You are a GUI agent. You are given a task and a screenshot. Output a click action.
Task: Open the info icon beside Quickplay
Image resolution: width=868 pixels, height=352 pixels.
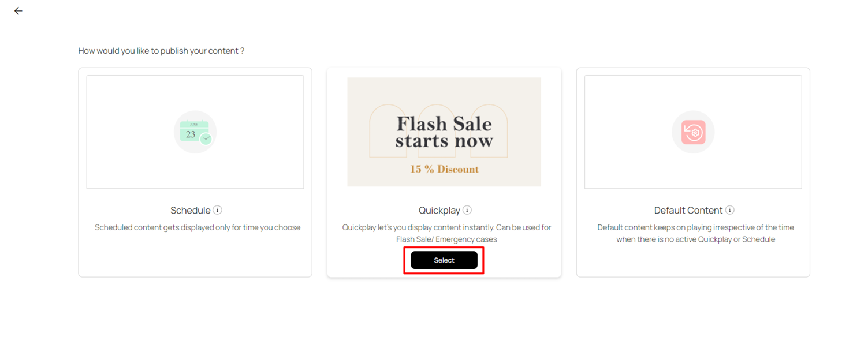(467, 210)
